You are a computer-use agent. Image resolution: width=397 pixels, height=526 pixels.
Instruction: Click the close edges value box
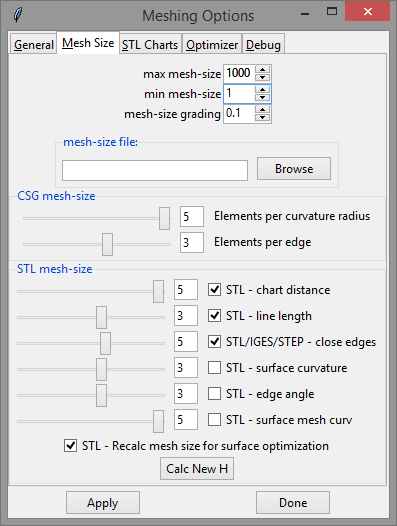[x=186, y=341]
